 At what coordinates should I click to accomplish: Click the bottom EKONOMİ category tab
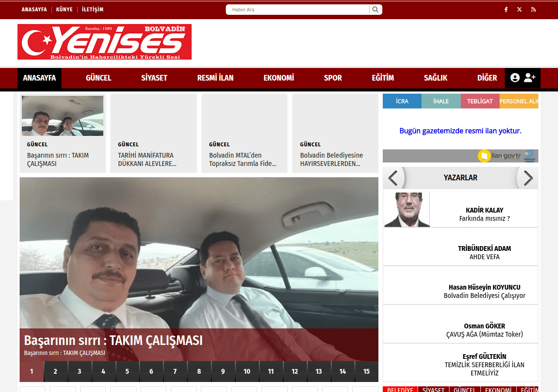(x=498, y=389)
